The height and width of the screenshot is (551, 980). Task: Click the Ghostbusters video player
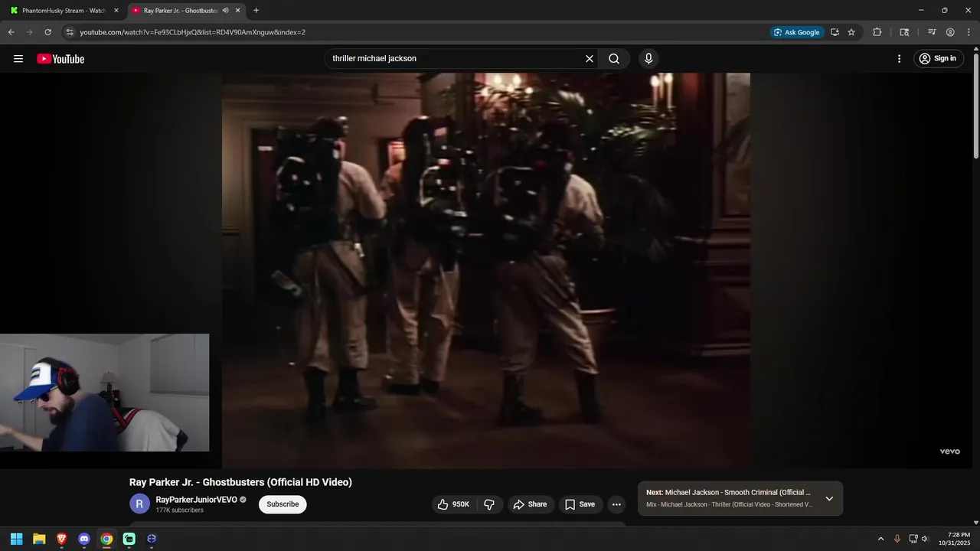click(x=486, y=270)
